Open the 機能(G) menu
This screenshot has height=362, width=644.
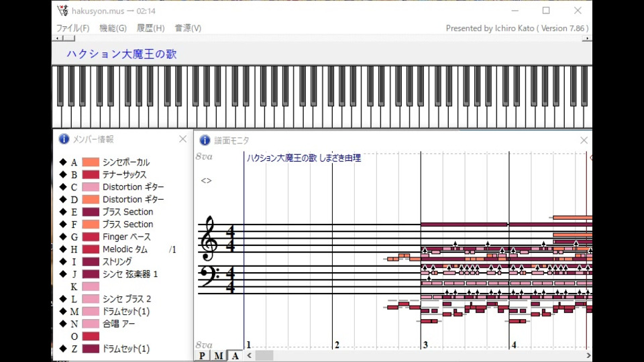pyautogui.click(x=113, y=28)
